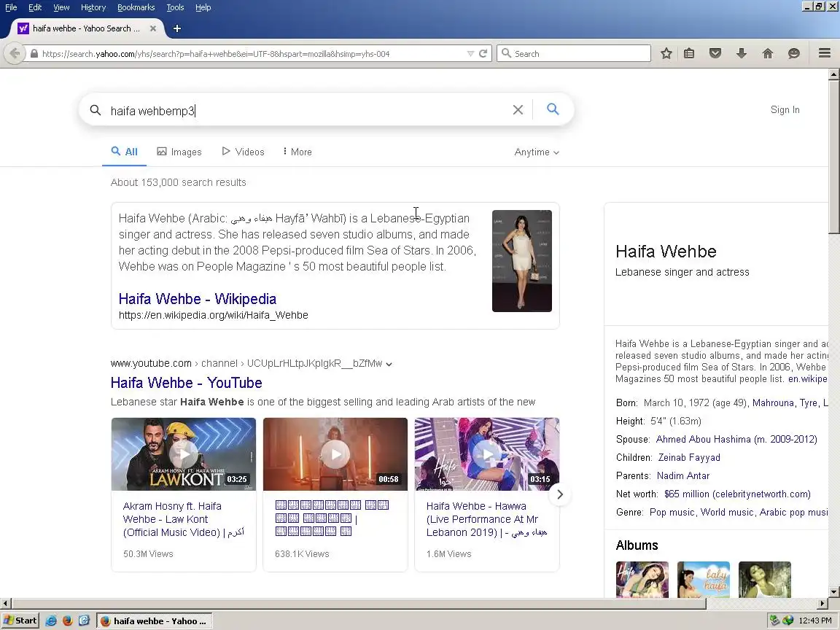The height and width of the screenshot is (630, 840).
Task: Launch Firefox from quick launch icon
Action: point(68,621)
